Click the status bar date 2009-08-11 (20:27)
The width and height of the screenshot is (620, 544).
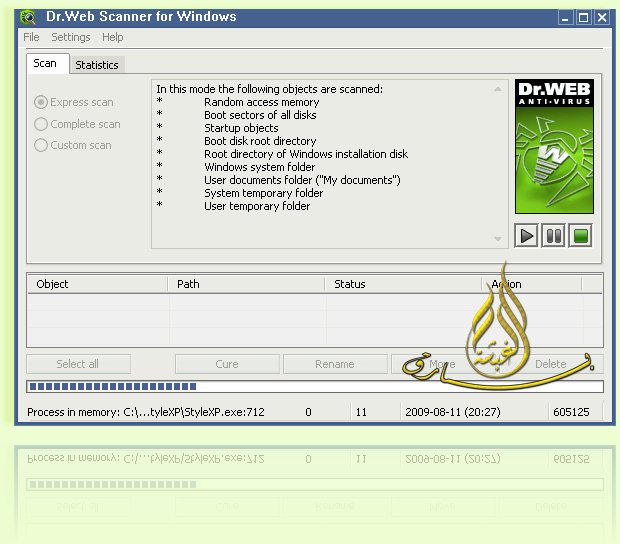click(453, 412)
